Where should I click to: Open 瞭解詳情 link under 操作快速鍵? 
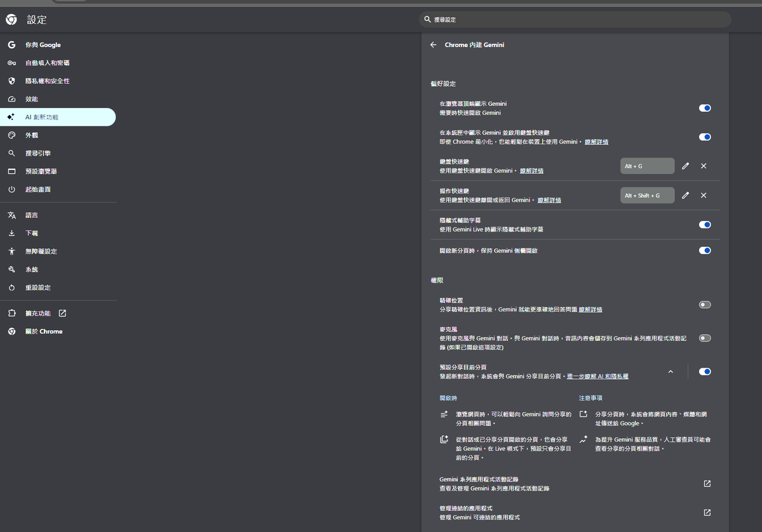pos(549,200)
